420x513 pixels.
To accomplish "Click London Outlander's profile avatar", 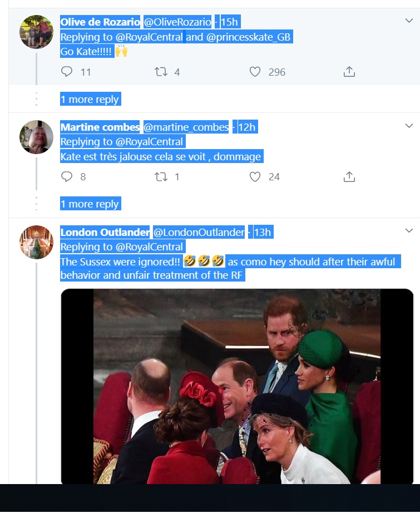I will [x=37, y=242].
